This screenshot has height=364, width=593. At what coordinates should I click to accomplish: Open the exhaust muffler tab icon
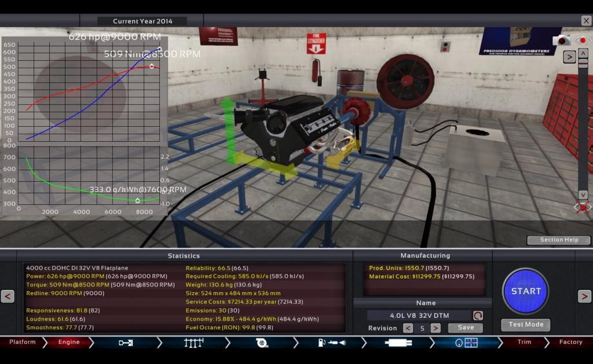(x=398, y=343)
